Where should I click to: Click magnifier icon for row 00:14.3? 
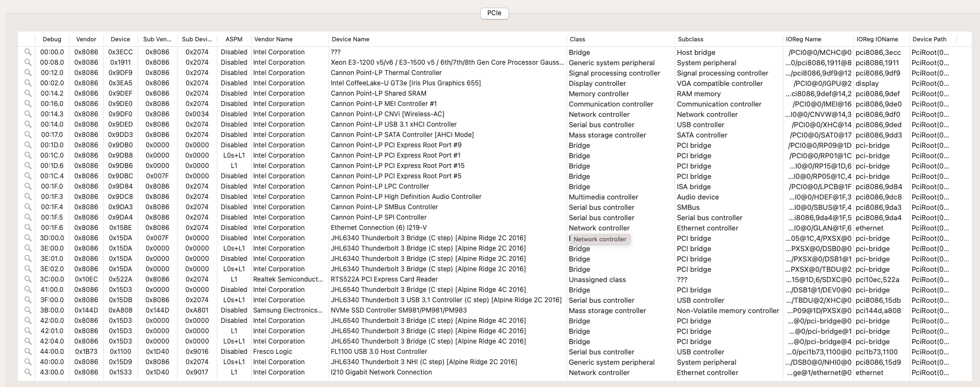[28, 114]
